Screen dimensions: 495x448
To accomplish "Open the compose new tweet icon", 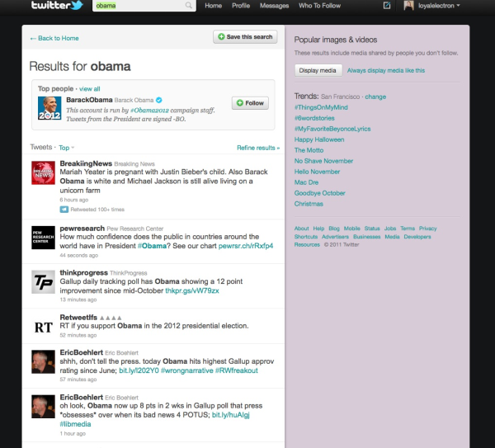I will tap(387, 6).
